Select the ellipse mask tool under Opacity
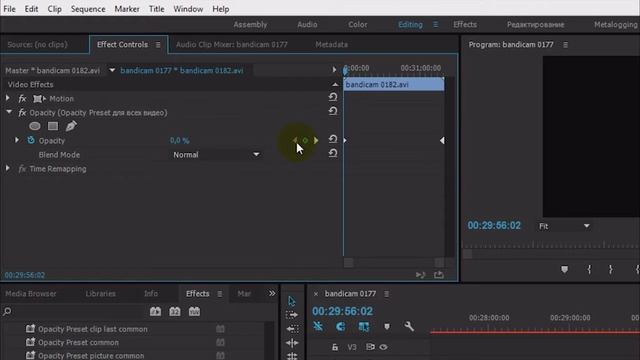 point(35,126)
